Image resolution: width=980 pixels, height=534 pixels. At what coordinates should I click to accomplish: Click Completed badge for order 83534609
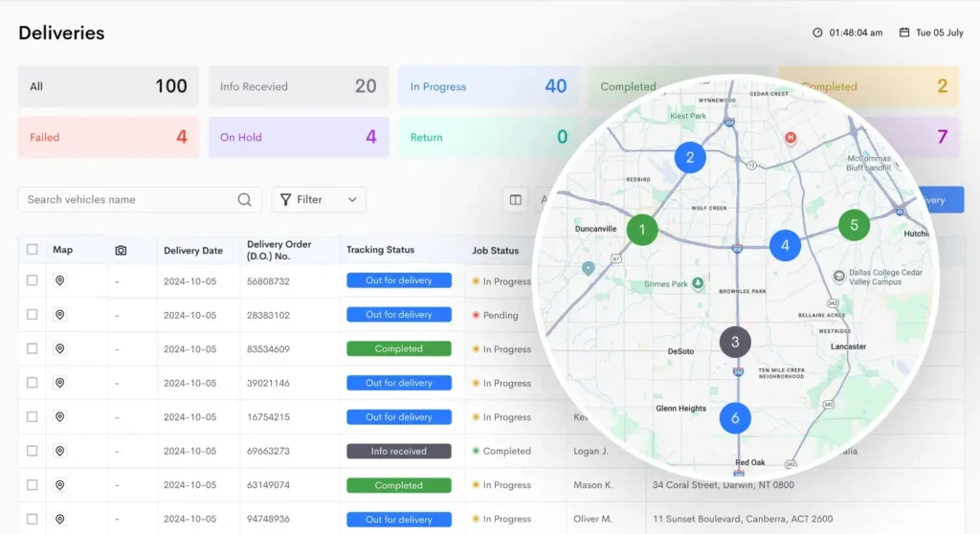(x=399, y=349)
